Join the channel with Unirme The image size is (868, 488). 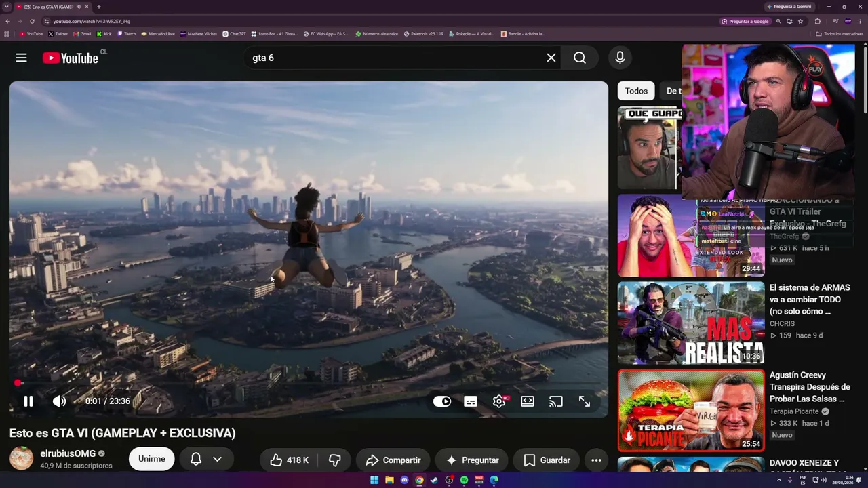152,459
